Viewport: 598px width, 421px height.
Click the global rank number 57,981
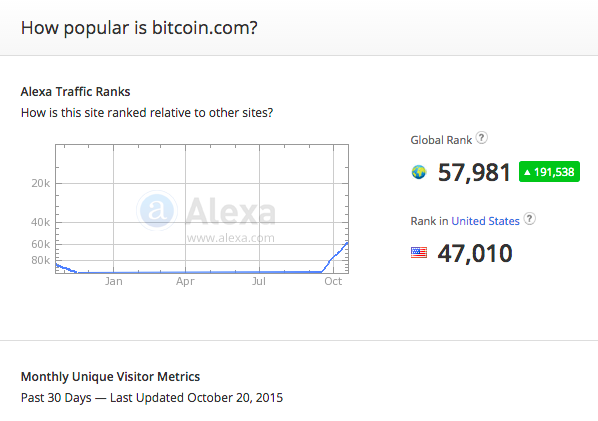click(474, 172)
